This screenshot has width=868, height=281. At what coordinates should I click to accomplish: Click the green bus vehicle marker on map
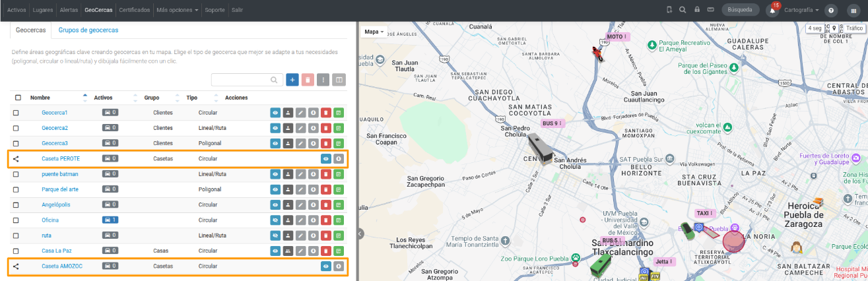[600, 265]
